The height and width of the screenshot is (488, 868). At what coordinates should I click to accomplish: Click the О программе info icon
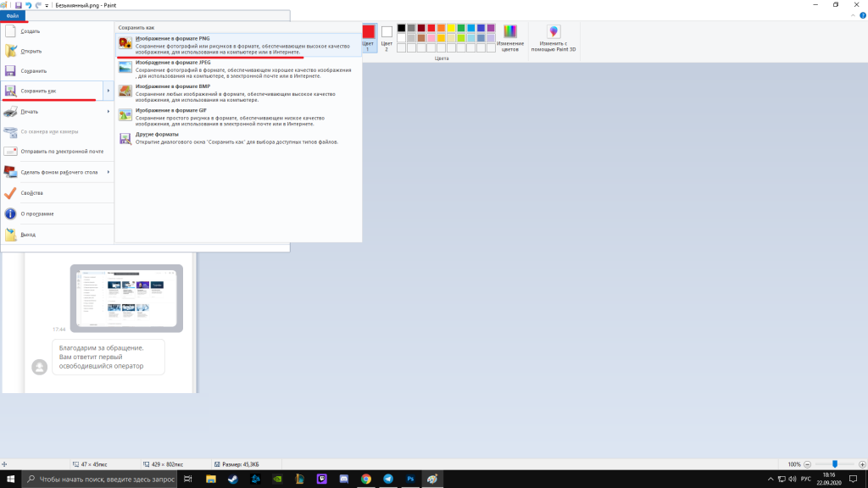(10, 213)
